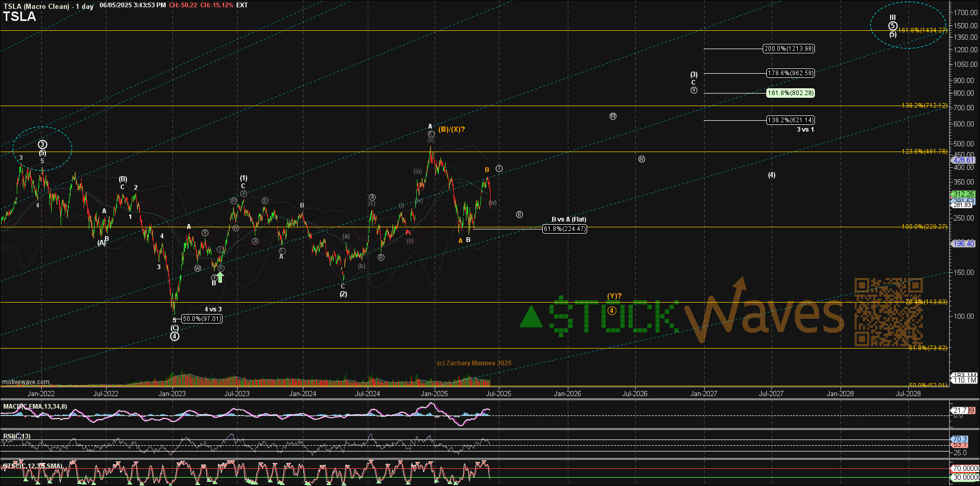The height and width of the screenshot is (486, 980).
Task: Click the EXT indicator in the header
Action: point(242,5)
